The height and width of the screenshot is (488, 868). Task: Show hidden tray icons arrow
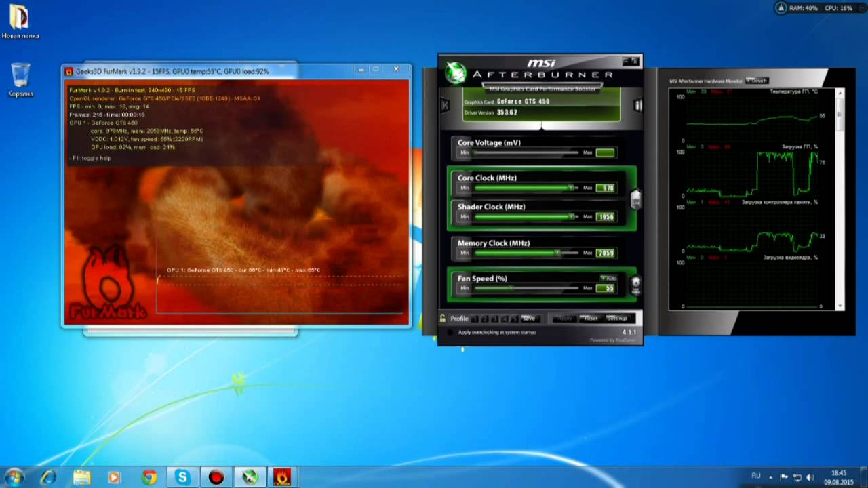click(771, 476)
